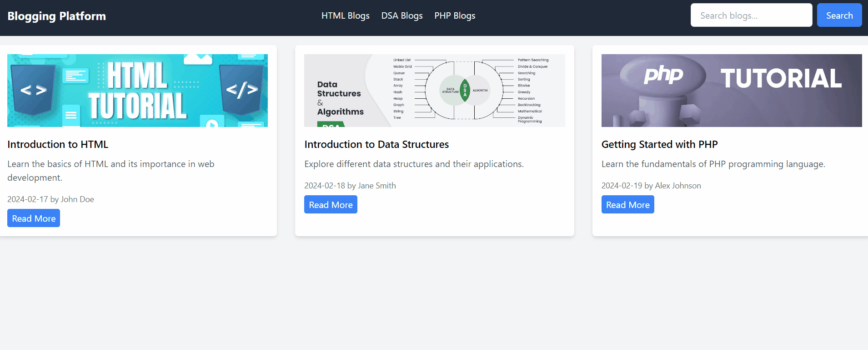Go to the DSA Blogs section

pyautogui.click(x=402, y=16)
